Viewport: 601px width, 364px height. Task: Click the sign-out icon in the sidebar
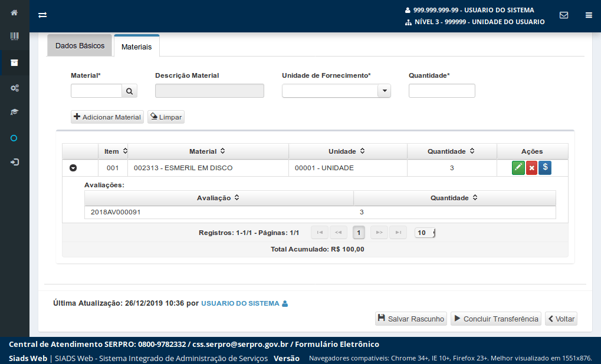[x=14, y=163]
